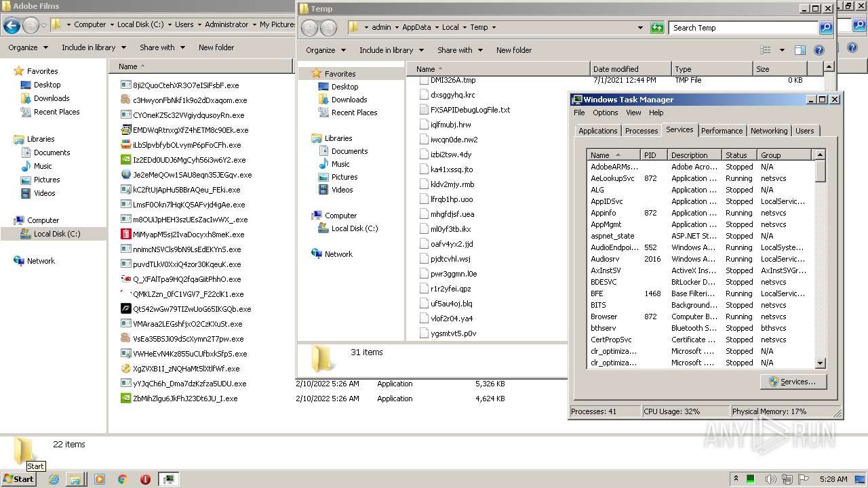Select the MiMyapM5sj2IvaDocyxh8meK.exe file icon
Screen dimensions: 868x488
[125, 235]
